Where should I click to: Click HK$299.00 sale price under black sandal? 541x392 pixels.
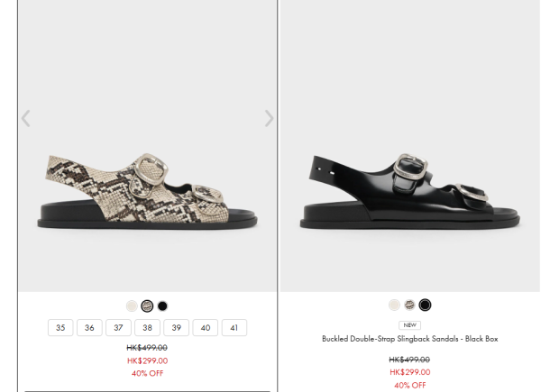tap(409, 371)
